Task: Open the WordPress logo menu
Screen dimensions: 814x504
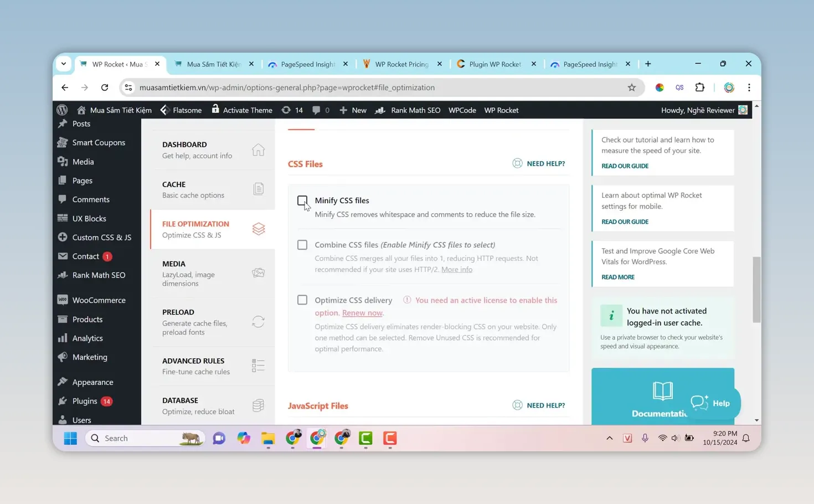Action: [x=62, y=110]
